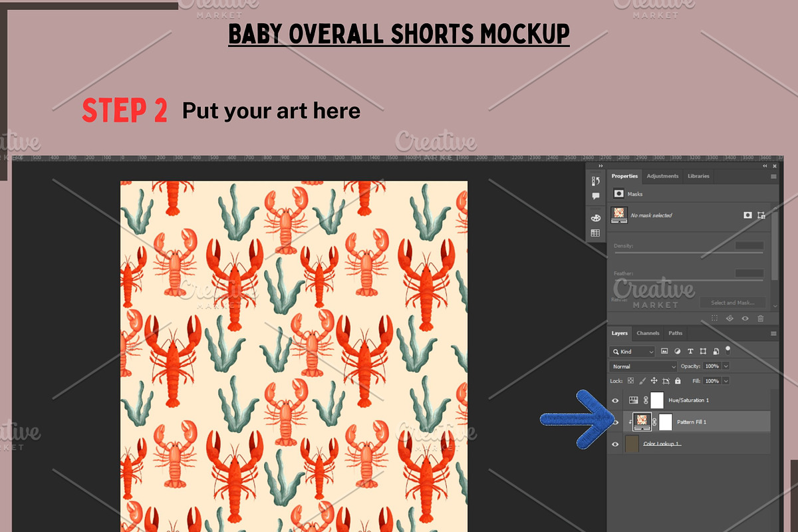
Task: Click the Fill 100% field
Action: [712, 381]
